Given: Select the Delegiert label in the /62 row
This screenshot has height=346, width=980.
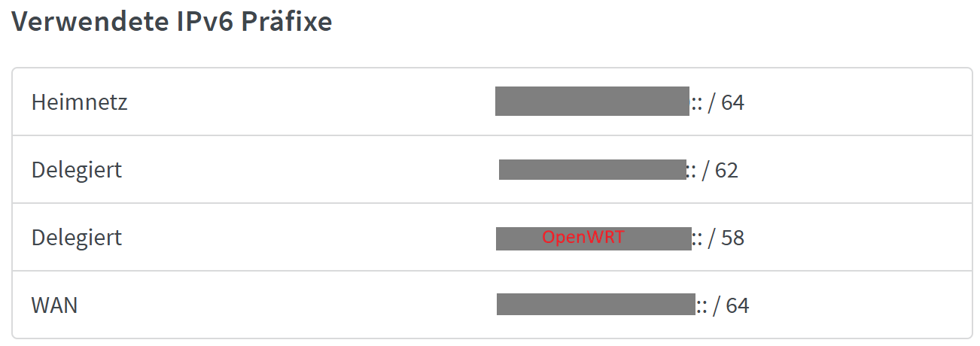Looking at the screenshot, I should click(x=76, y=170).
